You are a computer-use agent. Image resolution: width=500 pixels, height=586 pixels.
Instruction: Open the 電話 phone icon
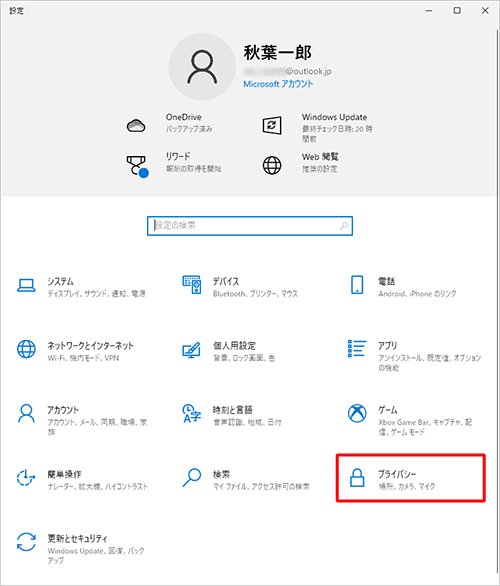click(x=357, y=285)
